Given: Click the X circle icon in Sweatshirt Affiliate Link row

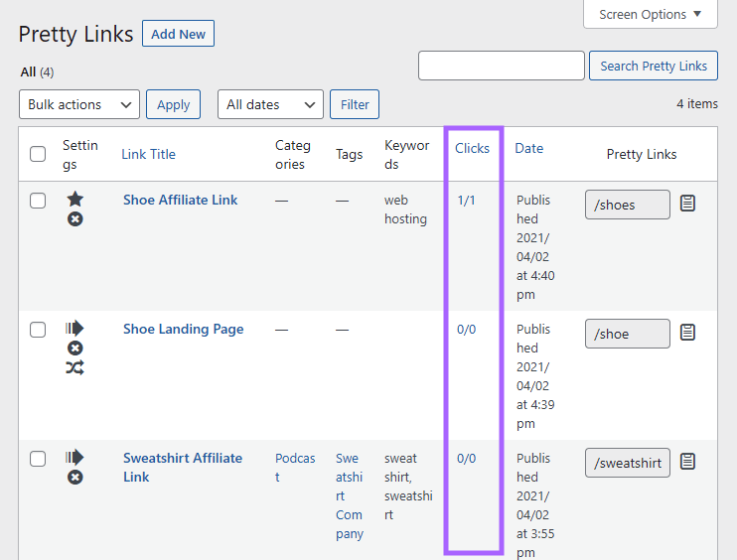Looking at the screenshot, I should (75, 478).
